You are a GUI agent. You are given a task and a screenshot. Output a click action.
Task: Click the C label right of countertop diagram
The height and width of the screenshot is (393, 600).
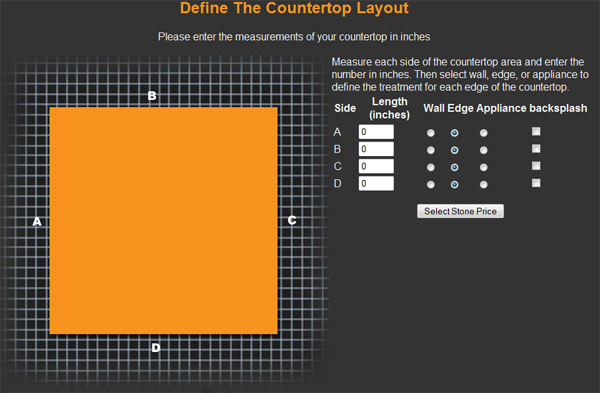(292, 220)
